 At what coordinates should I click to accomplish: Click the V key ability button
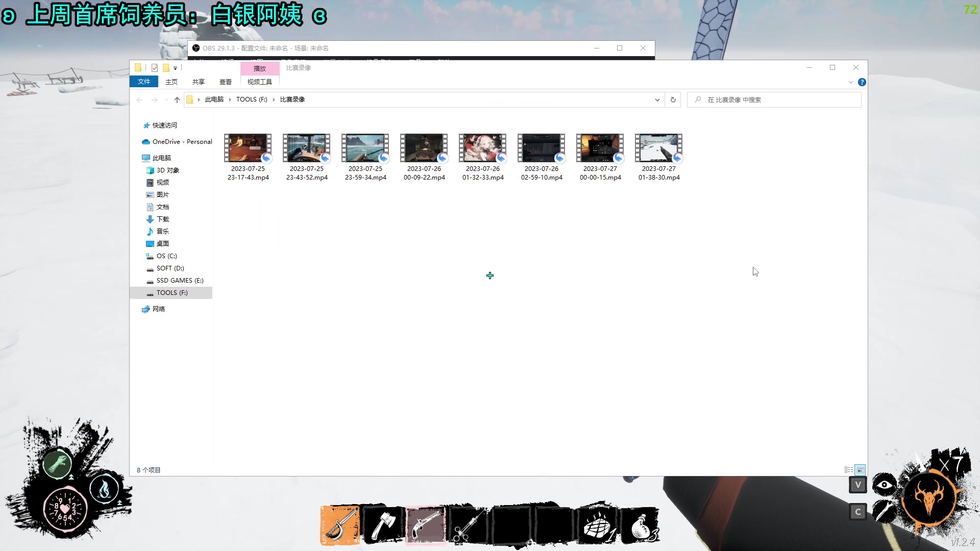coord(858,485)
